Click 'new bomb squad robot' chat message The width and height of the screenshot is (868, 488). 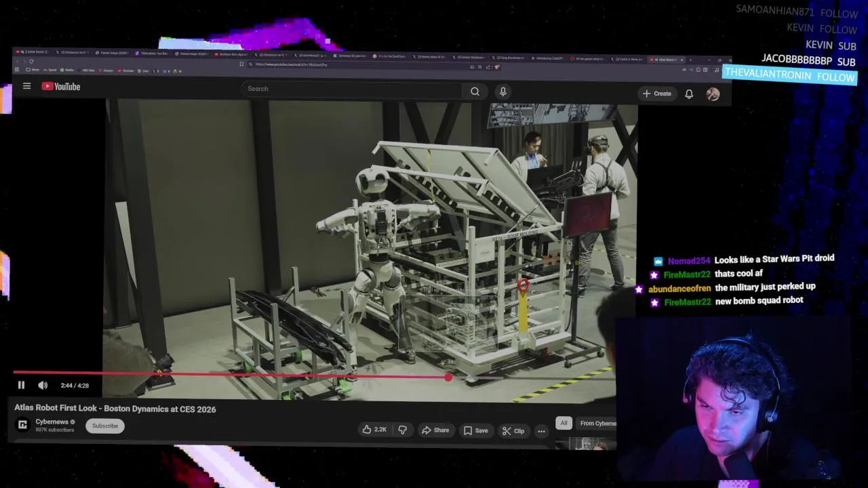point(759,300)
